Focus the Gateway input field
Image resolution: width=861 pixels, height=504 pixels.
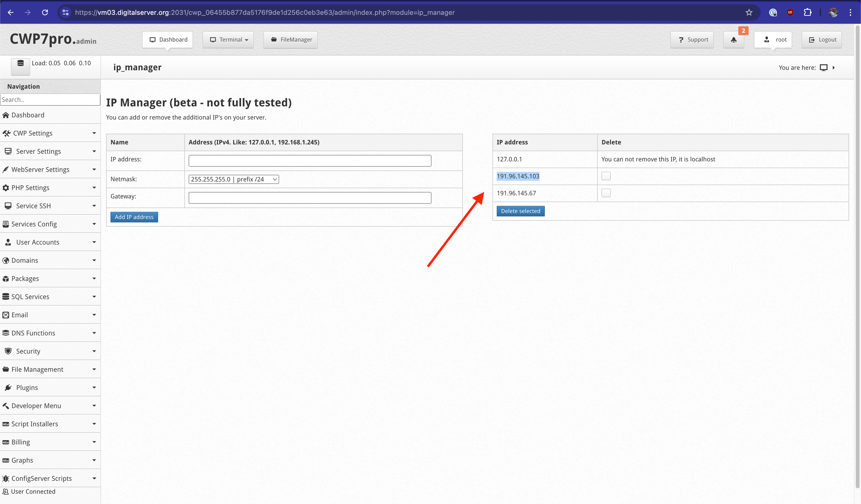click(x=310, y=198)
